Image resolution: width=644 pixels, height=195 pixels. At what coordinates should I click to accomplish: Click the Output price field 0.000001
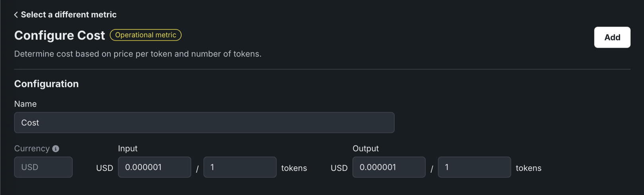389,167
